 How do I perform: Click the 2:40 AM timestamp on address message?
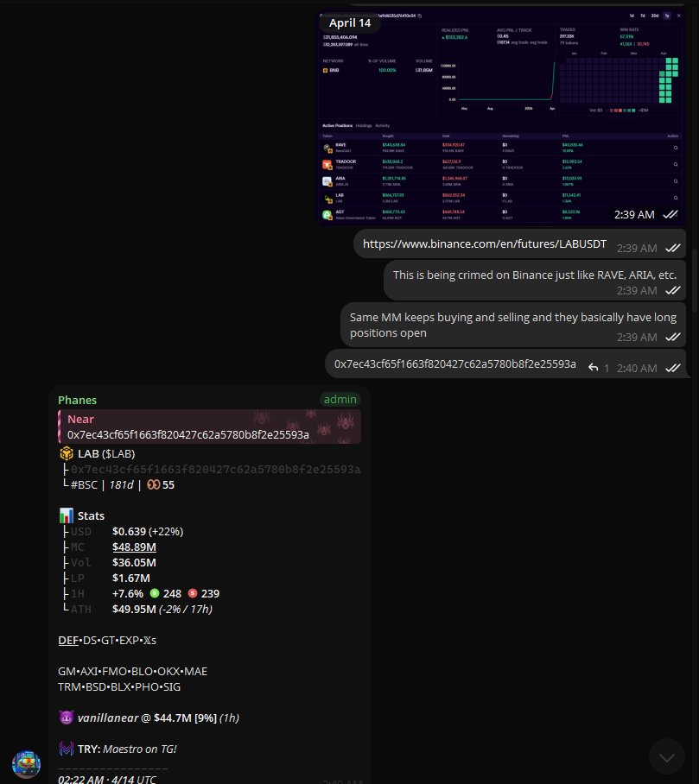pos(637,369)
